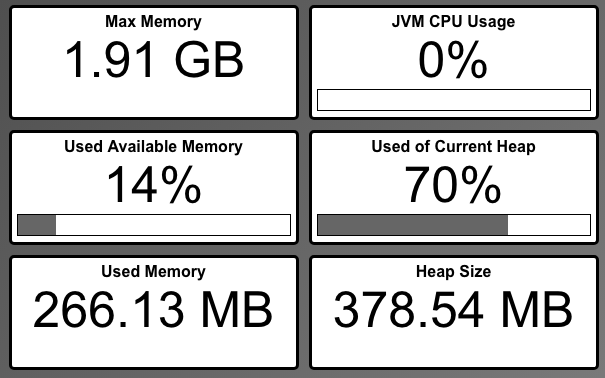
Task: Click blank area below 1.91 GB value
Action: pos(154,98)
